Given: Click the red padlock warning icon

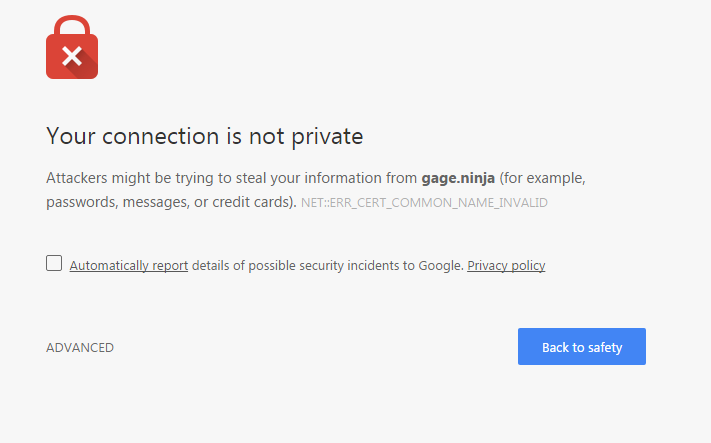Looking at the screenshot, I should point(72,47).
